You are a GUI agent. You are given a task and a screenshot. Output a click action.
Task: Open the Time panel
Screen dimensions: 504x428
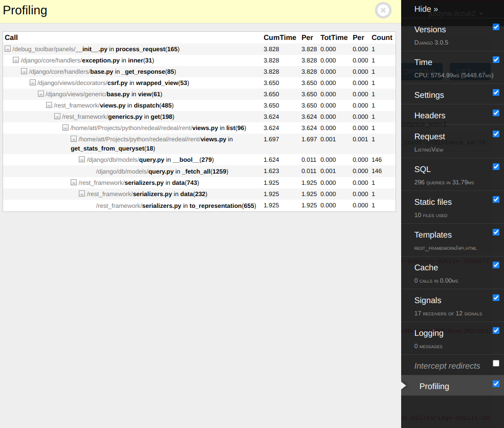pyautogui.click(x=423, y=62)
